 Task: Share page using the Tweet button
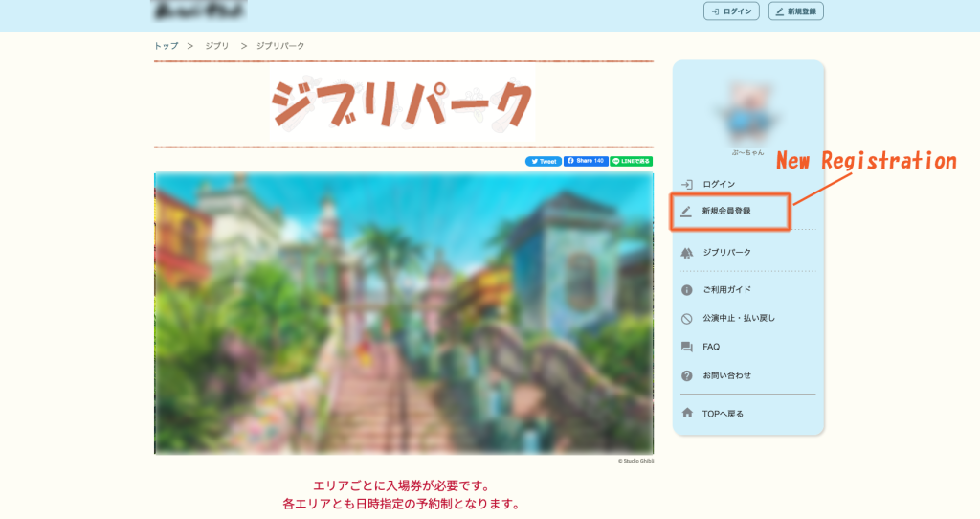(544, 161)
